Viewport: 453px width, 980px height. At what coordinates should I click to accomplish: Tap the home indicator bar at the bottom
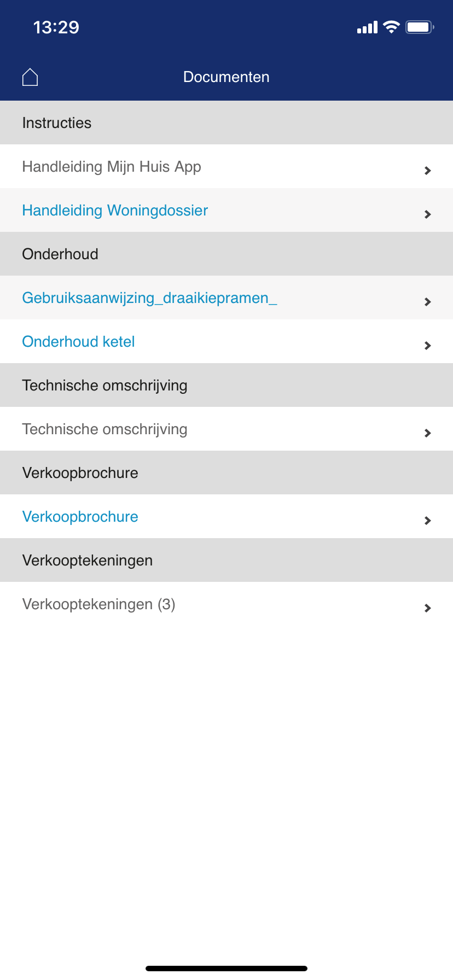(226, 968)
